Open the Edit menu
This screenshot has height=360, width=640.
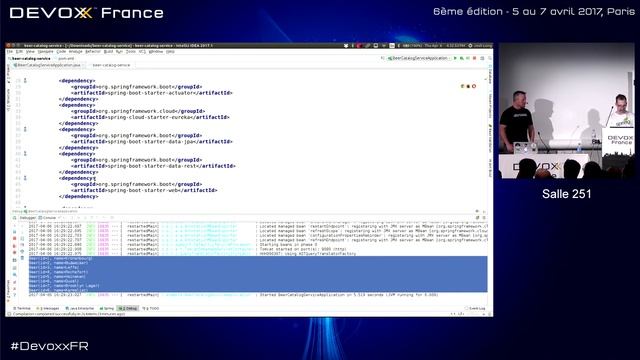point(19,52)
